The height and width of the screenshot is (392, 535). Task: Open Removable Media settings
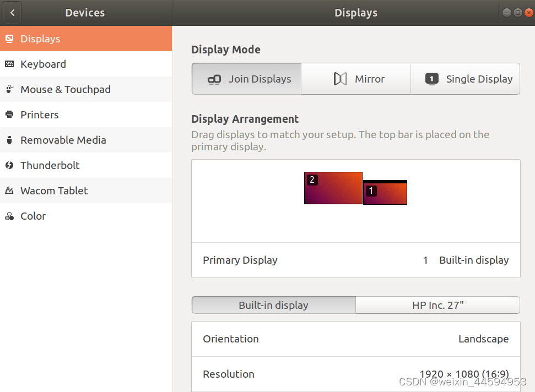(x=86, y=140)
